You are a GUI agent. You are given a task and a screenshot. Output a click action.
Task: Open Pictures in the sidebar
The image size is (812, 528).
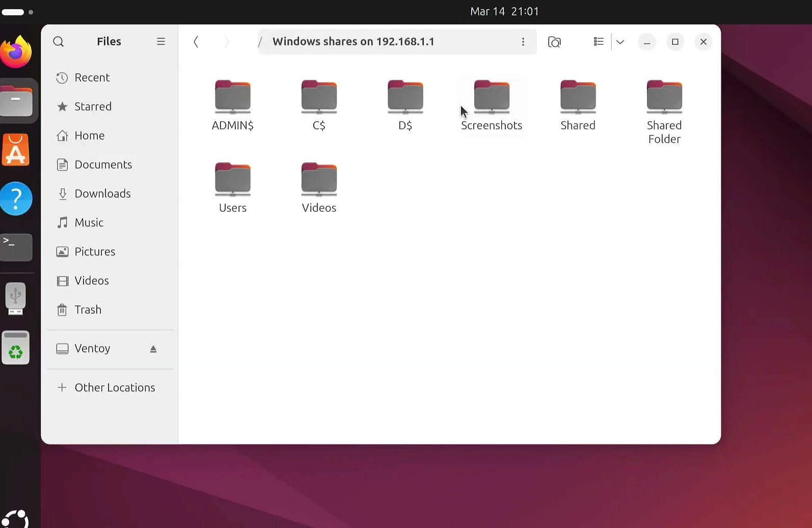coord(110,252)
